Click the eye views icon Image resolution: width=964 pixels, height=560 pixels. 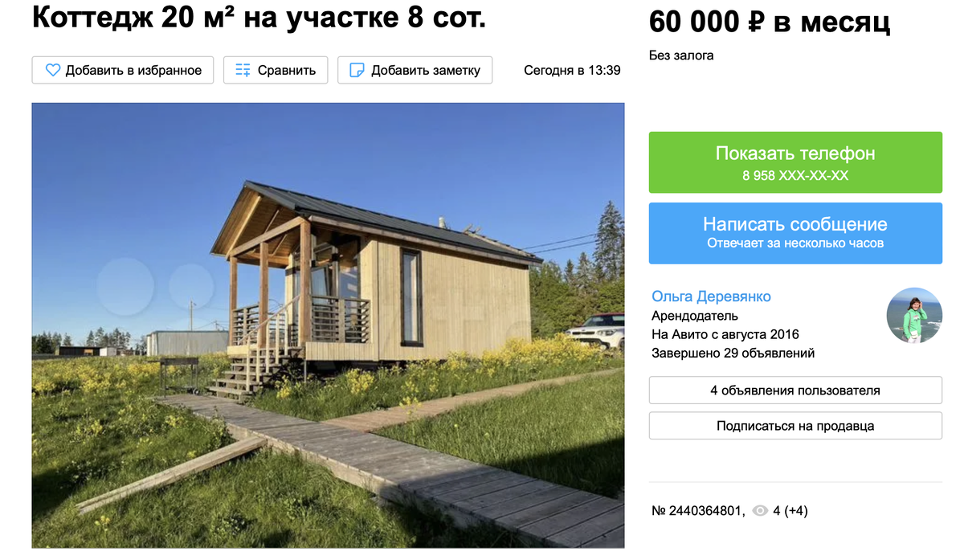pyautogui.click(x=759, y=511)
